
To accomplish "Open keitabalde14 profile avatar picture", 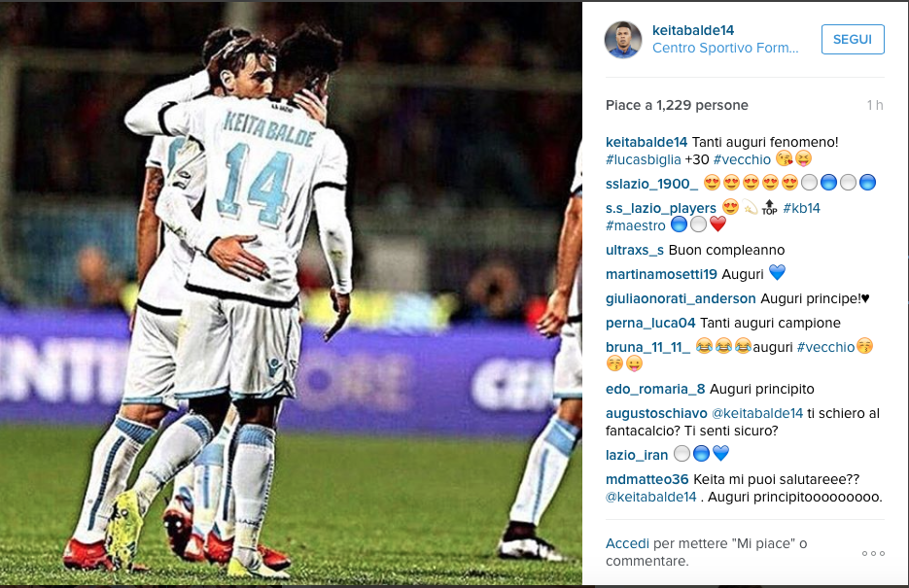I will [x=623, y=40].
